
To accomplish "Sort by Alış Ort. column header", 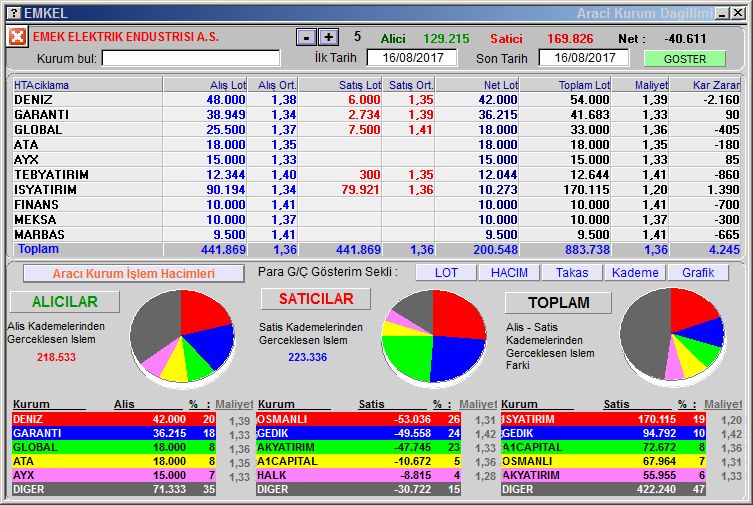I will click(273, 85).
